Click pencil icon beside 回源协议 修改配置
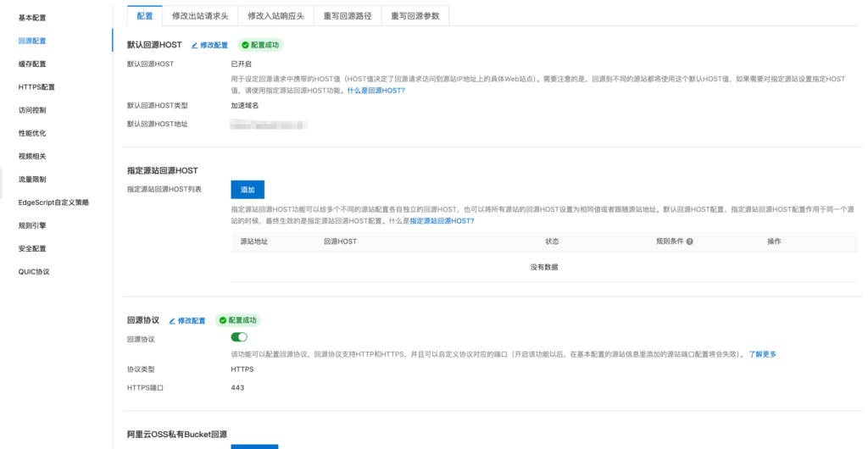The height and width of the screenshot is (449, 868). coord(172,321)
